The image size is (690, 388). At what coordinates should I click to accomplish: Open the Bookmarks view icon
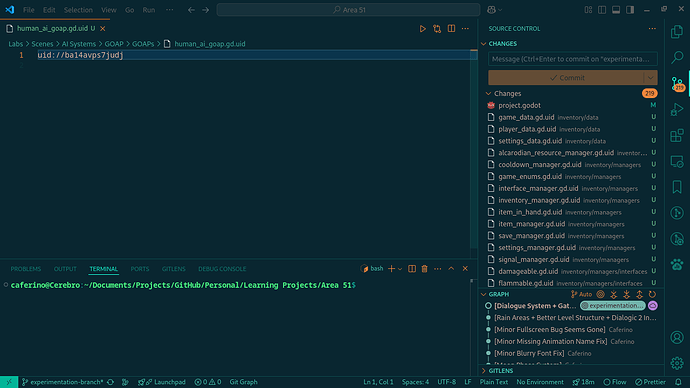pyautogui.click(x=677, y=187)
